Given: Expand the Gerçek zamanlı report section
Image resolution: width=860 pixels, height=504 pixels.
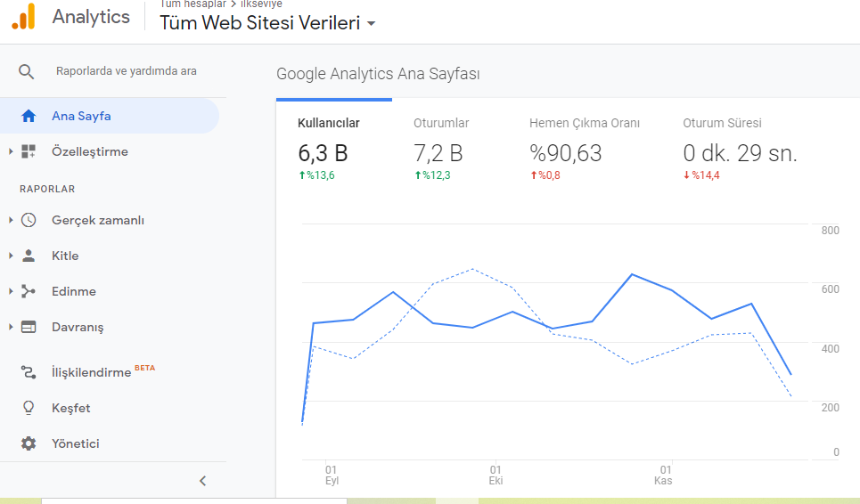Looking at the screenshot, I should (11, 220).
